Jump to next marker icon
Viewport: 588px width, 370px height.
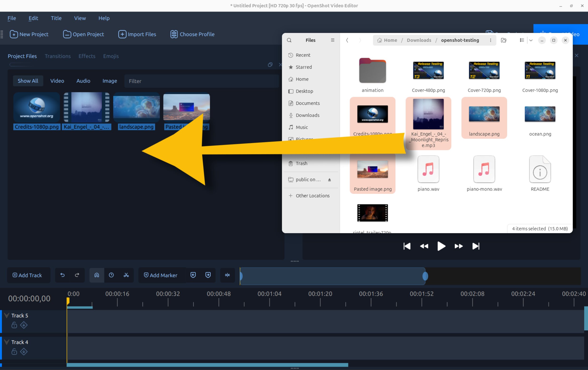[x=208, y=275]
